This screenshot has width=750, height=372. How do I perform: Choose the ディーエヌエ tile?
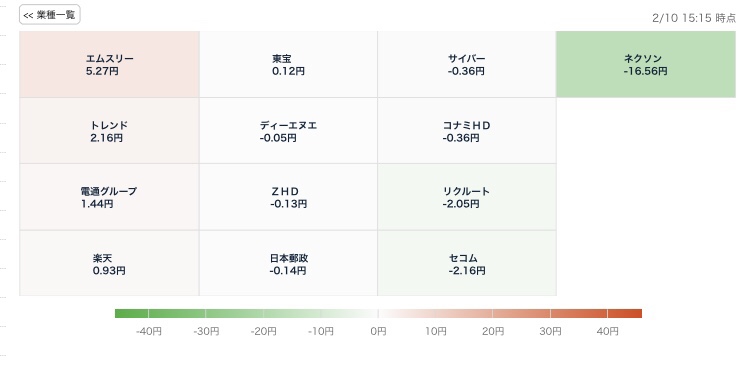click(x=288, y=131)
